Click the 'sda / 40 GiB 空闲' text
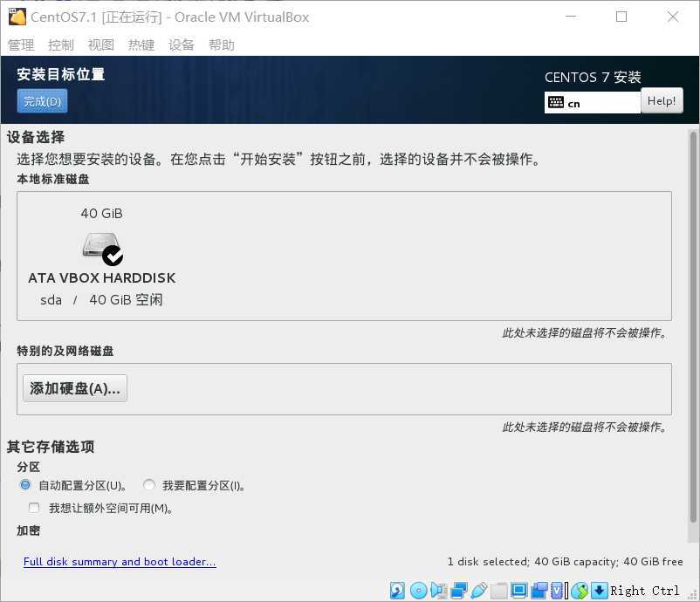The height and width of the screenshot is (602, 700). (x=101, y=300)
